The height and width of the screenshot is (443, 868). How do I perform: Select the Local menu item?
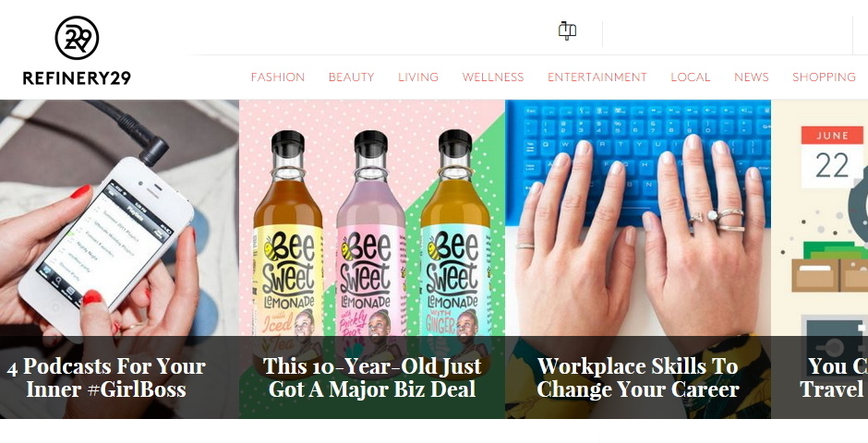[691, 77]
